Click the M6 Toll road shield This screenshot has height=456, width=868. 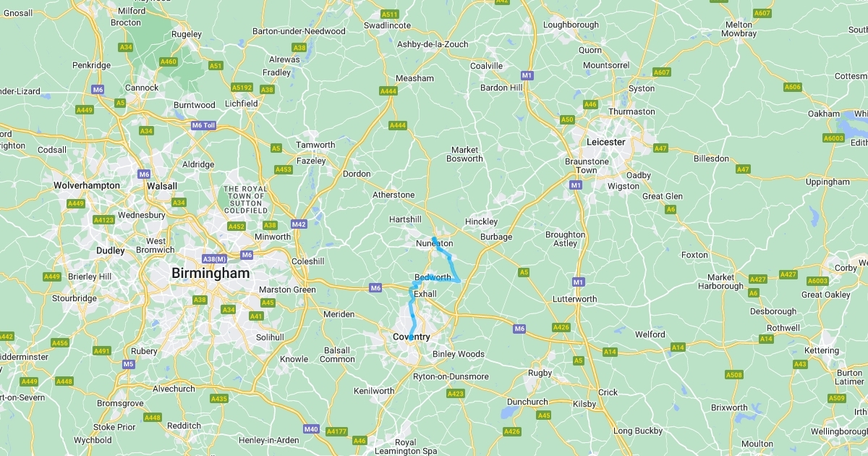204,125
